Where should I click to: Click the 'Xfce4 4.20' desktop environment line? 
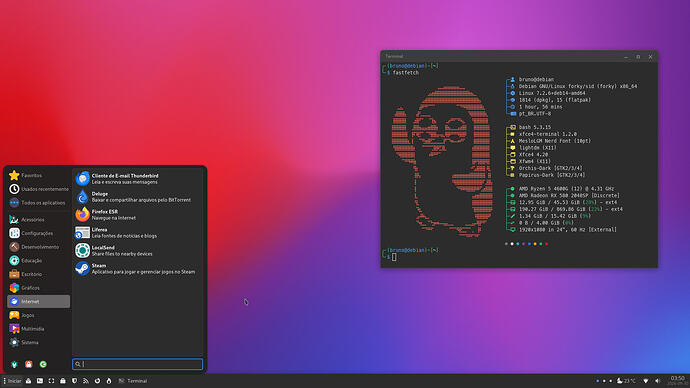click(533, 154)
